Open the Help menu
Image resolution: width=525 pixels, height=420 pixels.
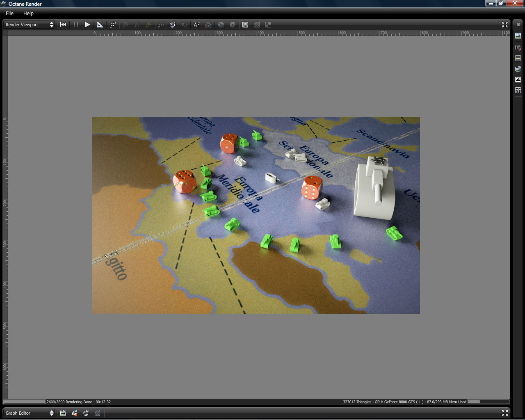click(28, 14)
